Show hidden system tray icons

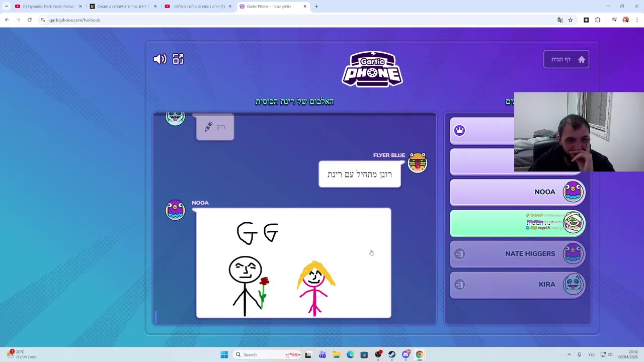click(569, 355)
